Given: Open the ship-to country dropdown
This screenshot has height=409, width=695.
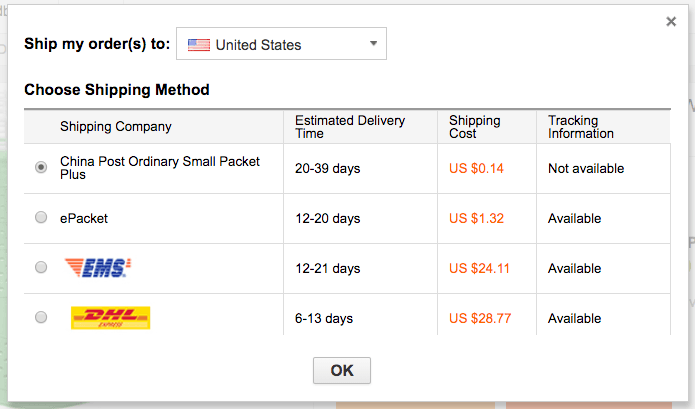Looking at the screenshot, I should (281, 45).
